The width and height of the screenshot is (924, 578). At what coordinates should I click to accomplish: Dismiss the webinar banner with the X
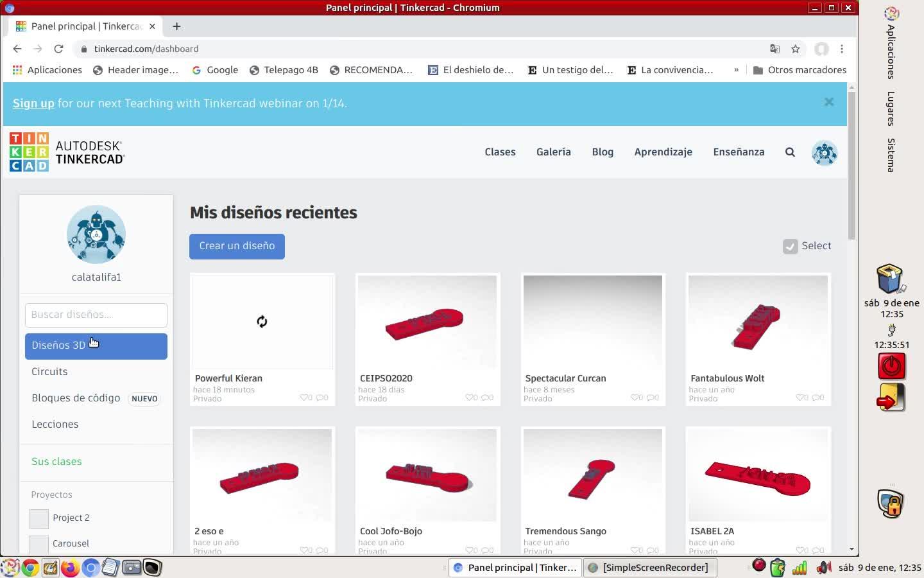pyautogui.click(x=829, y=102)
